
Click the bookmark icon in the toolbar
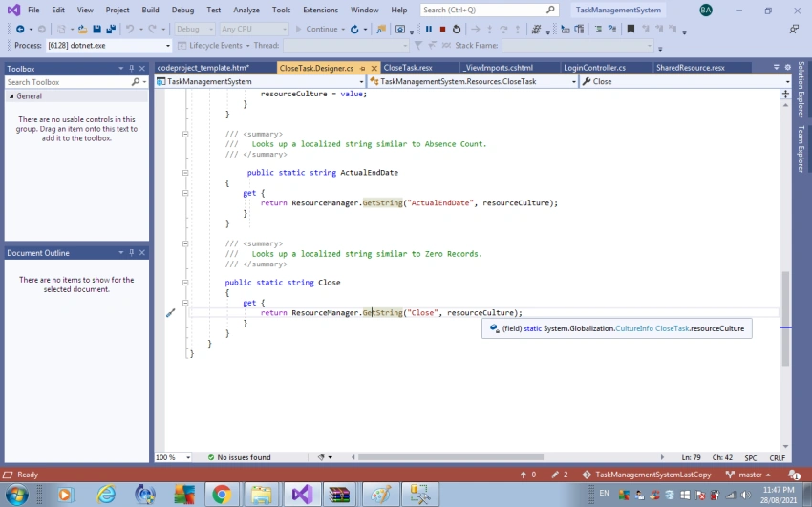coord(630,30)
